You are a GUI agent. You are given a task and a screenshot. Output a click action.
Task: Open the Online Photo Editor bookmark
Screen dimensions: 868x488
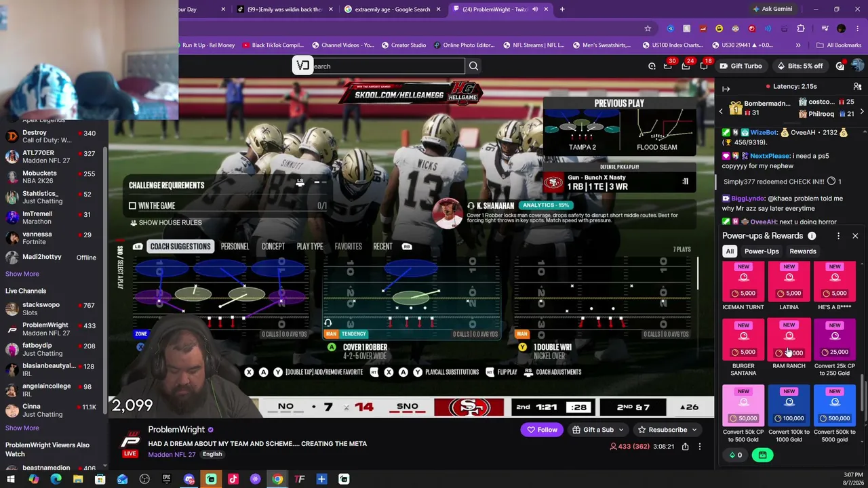[x=463, y=45]
